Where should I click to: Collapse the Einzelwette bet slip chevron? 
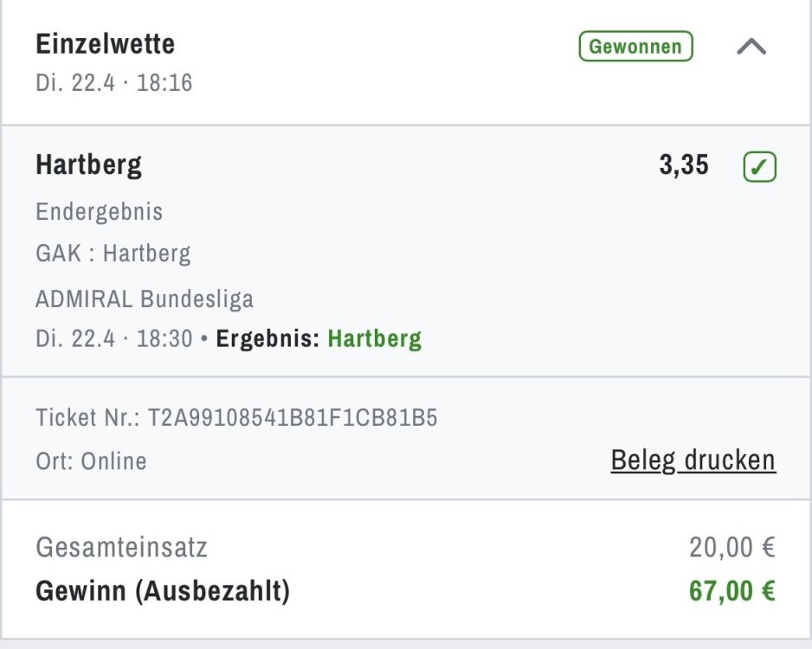(x=751, y=48)
